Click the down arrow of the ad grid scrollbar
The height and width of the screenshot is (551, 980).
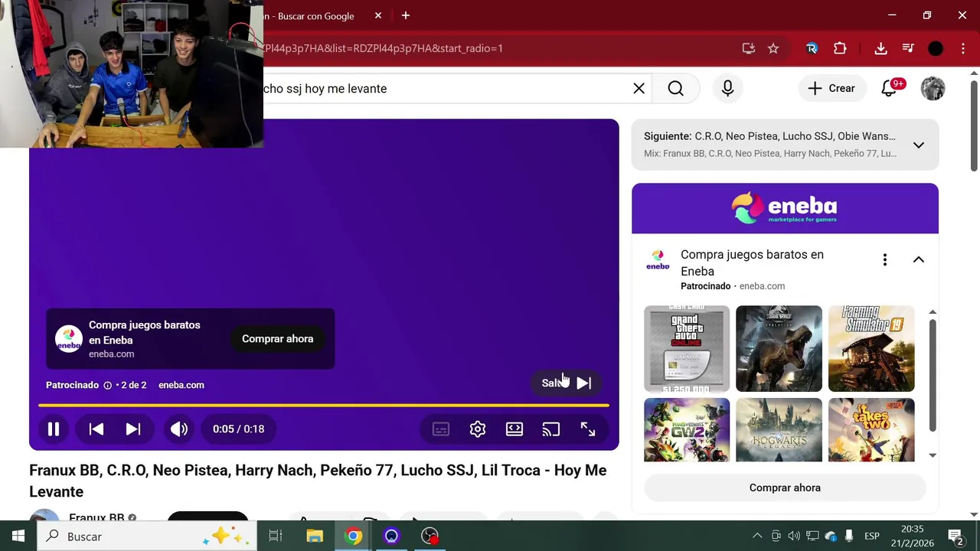point(933,455)
